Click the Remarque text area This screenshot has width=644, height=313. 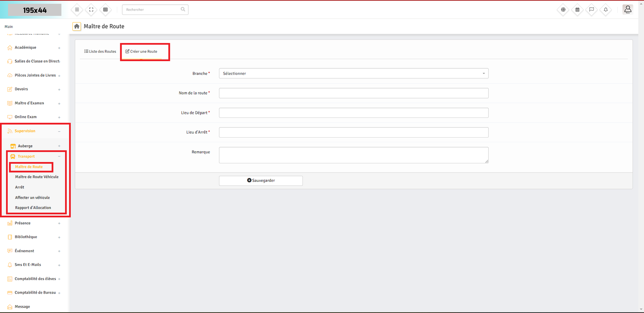[x=353, y=155]
